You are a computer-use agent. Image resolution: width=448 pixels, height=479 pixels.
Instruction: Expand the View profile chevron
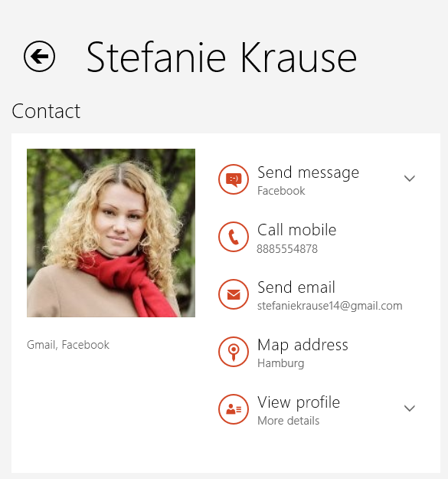pos(409,408)
